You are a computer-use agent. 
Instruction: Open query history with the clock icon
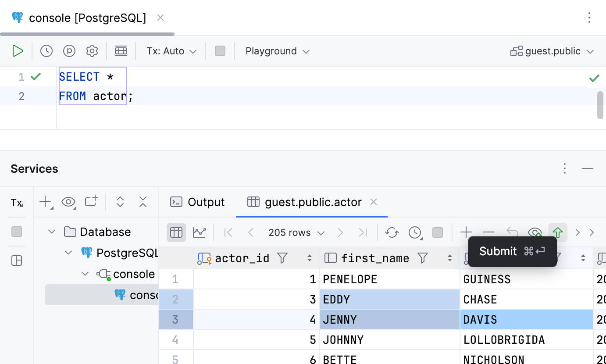pos(46,51)
